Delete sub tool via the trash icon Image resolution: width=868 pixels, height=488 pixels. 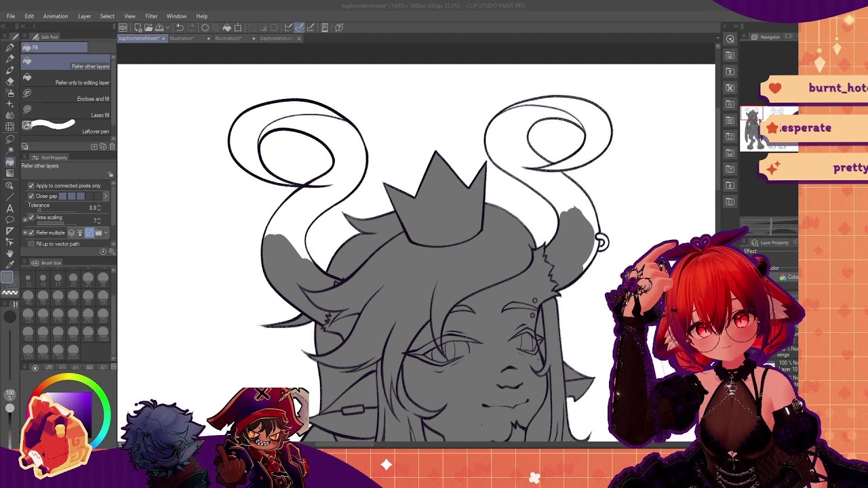pos(112,146)
